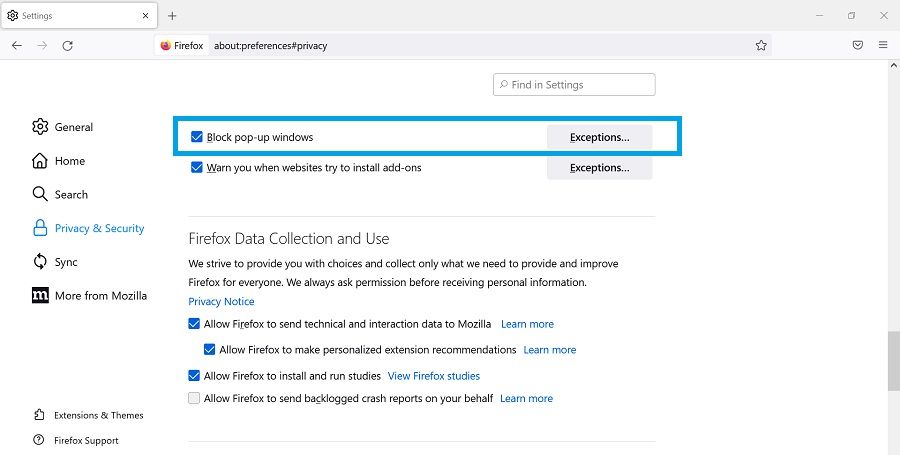The width and height of the screenshot is (900, 455).
Task: Open a new tab with plus icon
Action: click(x=172, y=16)
